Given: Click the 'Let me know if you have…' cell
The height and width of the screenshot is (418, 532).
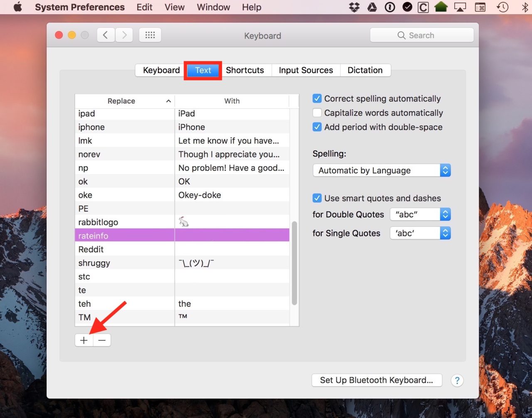Looking at the screenshot, I should (x=232, y=140).
